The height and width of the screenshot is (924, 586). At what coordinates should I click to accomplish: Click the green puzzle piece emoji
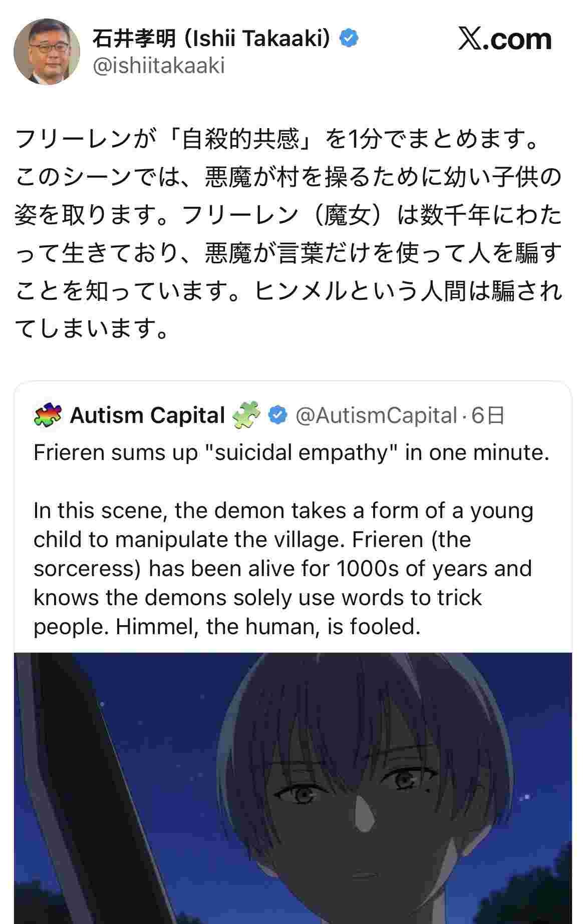[247, 415]
